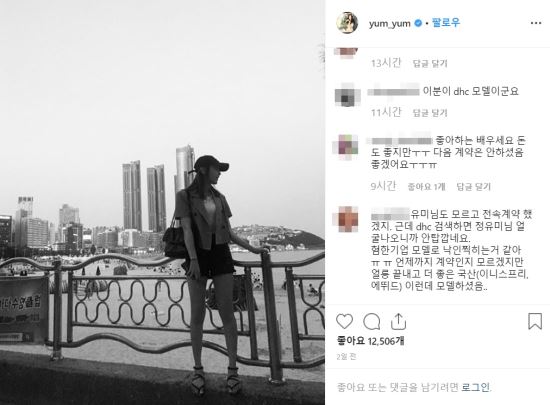This screenshot has height=405, width=550.
Task: Reply to the dhc 모델이군요 comment
Action: (430, 113)
